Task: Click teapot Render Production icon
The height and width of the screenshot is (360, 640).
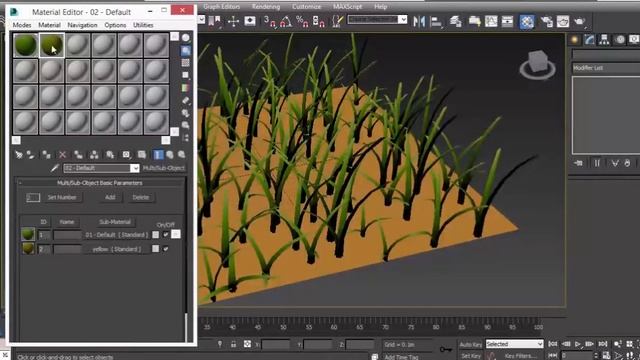Action: click(x=580, y=21)
